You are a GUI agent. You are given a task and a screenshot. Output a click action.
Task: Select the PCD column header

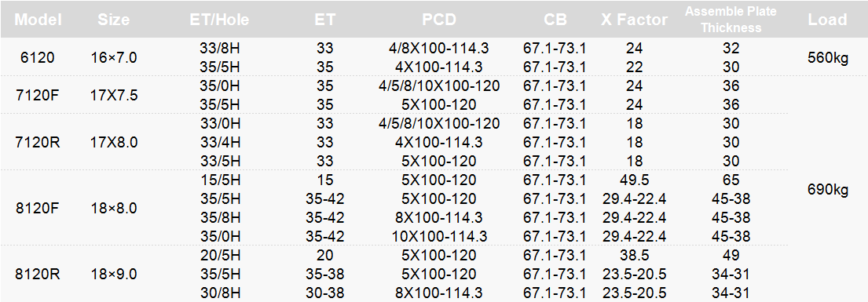tap(439, 20)
